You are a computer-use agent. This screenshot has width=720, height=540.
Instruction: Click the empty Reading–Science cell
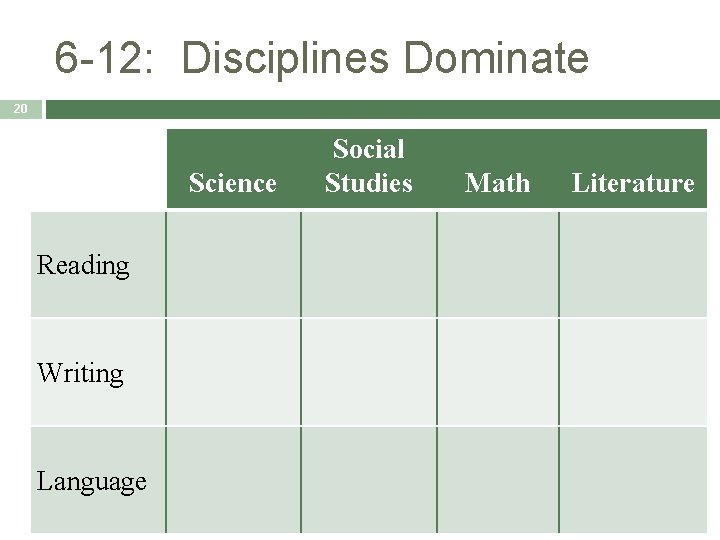(233, 265)
